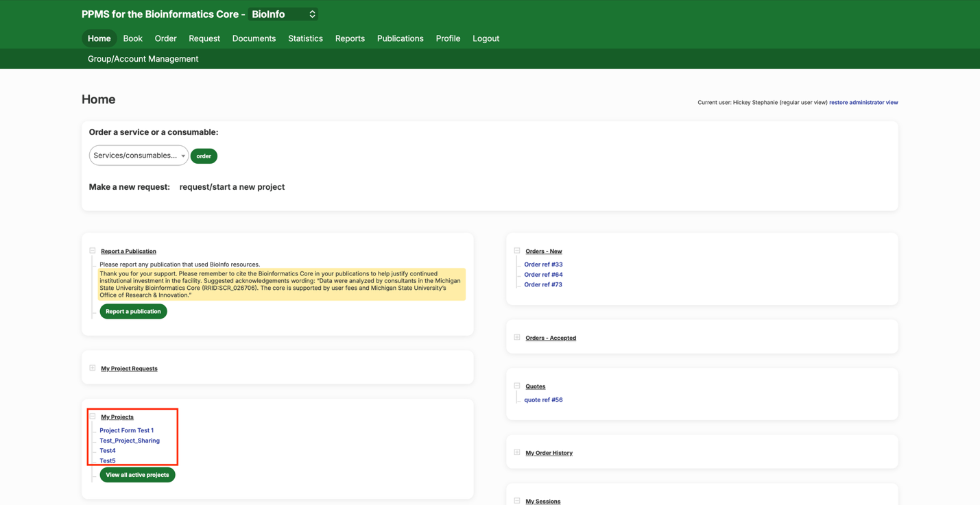This screenshot has height=505, width=980.
Task: Open Order ref #33
Action: point(543,264)
